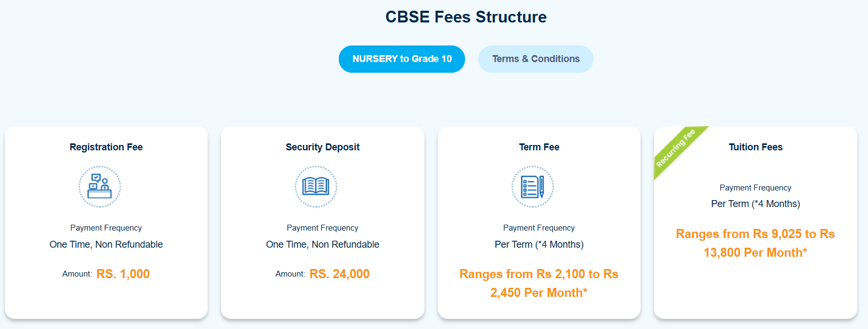Click the Rs 2,100 to Rs 2,450 range text

pyautogui.click(x=539, y=283)
